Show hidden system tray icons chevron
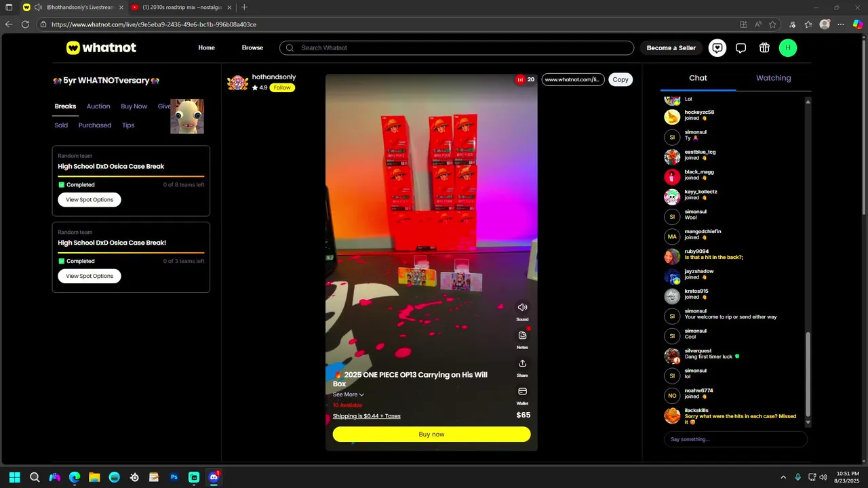 783,477
